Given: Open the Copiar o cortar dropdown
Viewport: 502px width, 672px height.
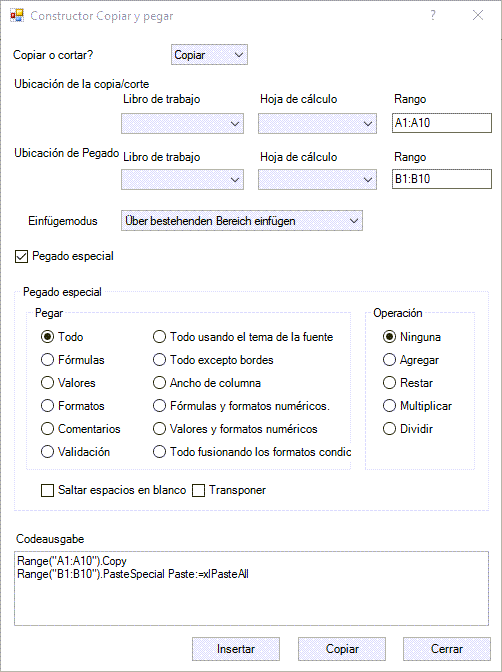Looking at the screenshot, I should coord(209,55).
